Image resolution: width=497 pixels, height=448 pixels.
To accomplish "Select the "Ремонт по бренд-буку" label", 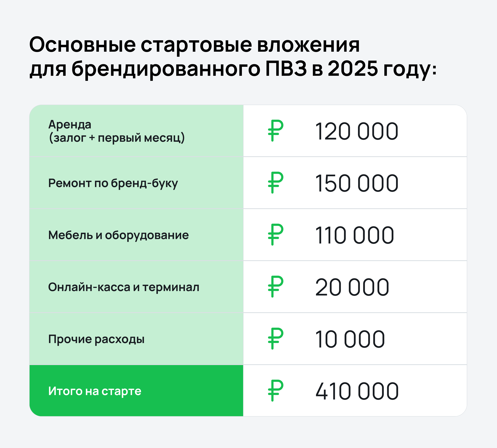I will point(113,183).
